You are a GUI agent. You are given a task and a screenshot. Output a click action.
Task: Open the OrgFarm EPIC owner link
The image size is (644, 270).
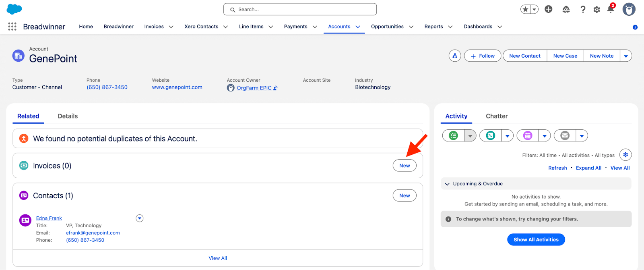click(254, 88)
